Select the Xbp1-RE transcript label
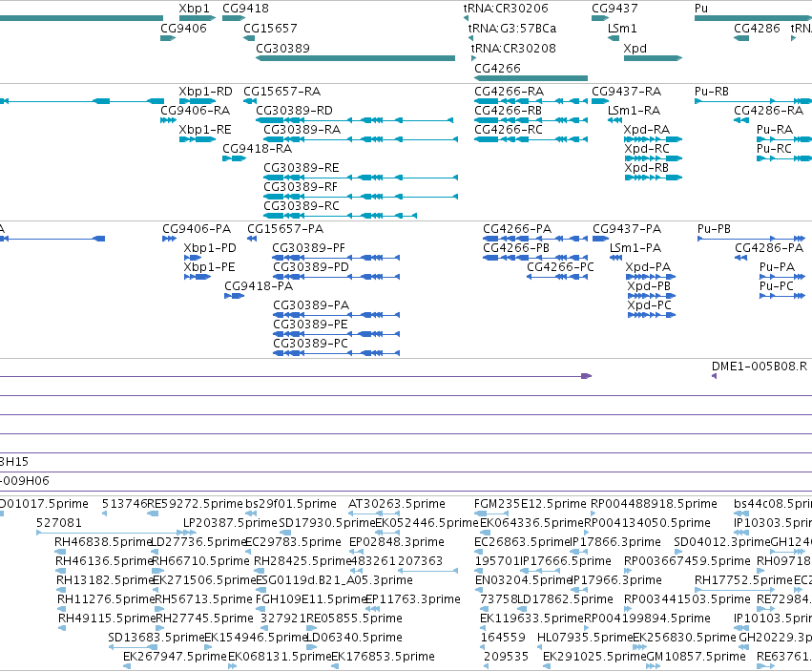 [x=205, y=129]
